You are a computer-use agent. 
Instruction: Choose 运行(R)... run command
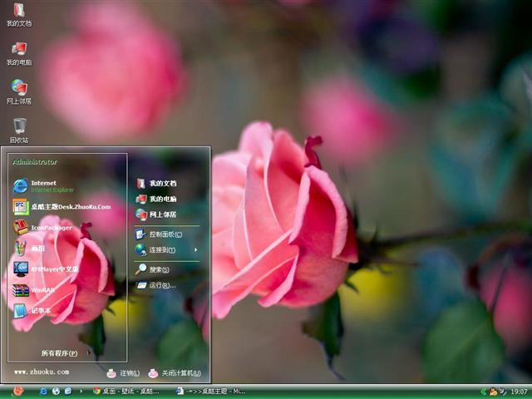156,285
